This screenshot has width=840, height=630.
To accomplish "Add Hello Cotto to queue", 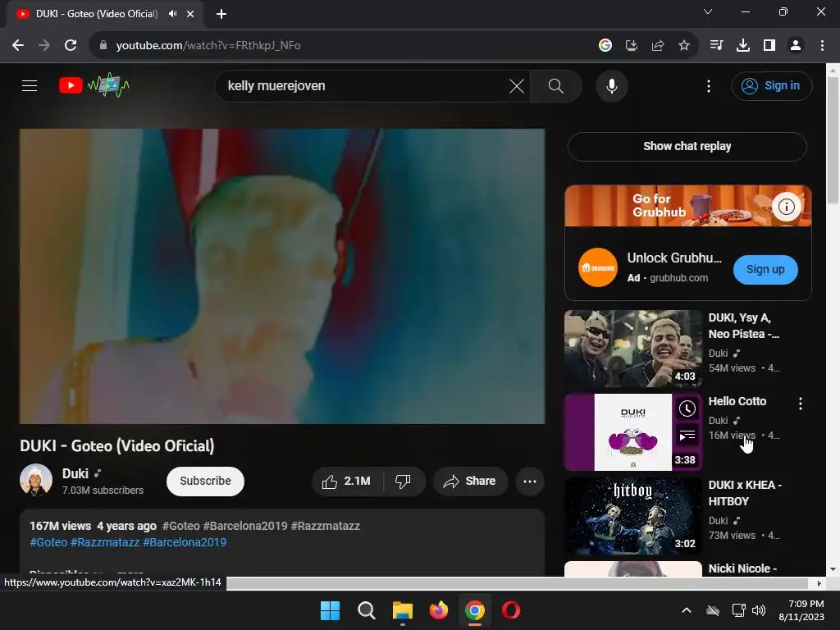I will pos(687,435).
